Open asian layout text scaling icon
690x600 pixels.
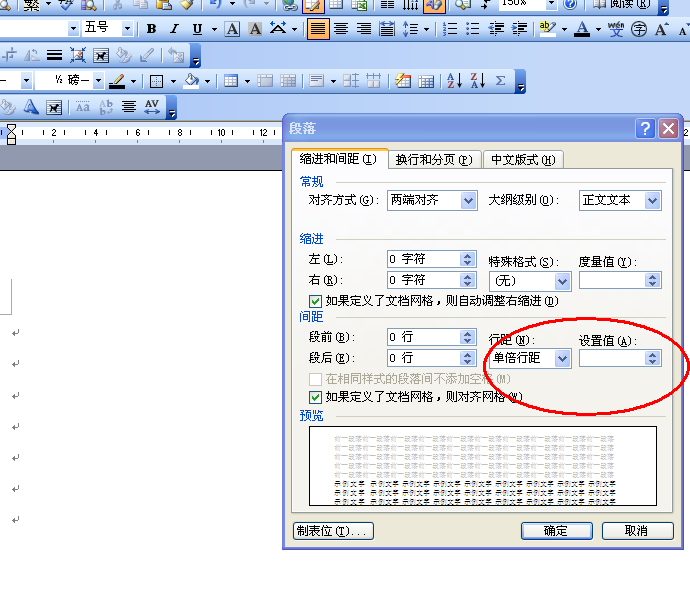pyautogui.click(x=278, y=29)
